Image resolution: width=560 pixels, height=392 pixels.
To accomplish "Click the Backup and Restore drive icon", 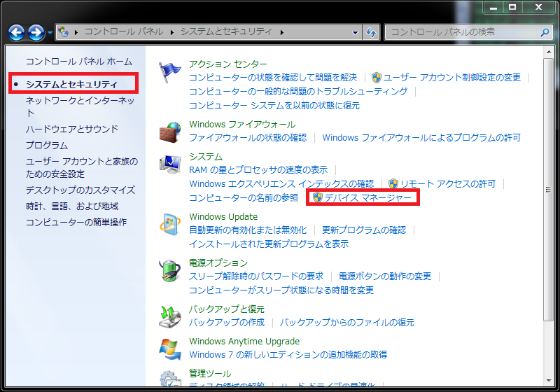I will click(x=169, y=316).
